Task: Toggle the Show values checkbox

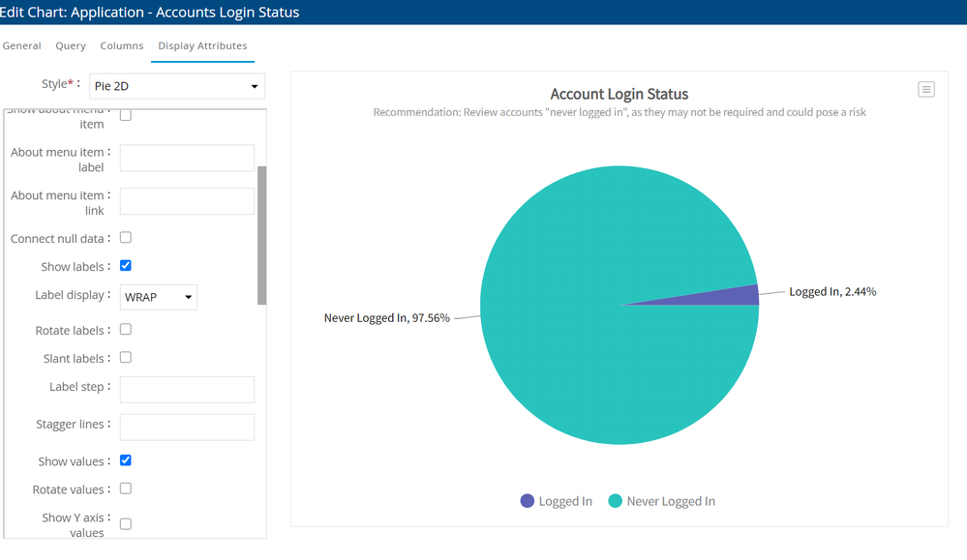Action: pyautogui.click(x=126, y=461)
